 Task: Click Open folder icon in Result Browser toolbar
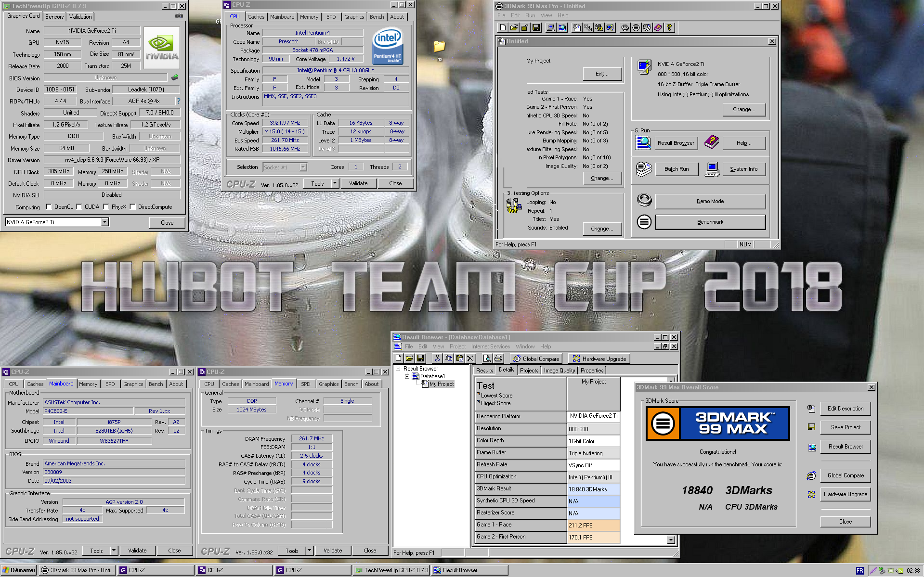point(409,358)
